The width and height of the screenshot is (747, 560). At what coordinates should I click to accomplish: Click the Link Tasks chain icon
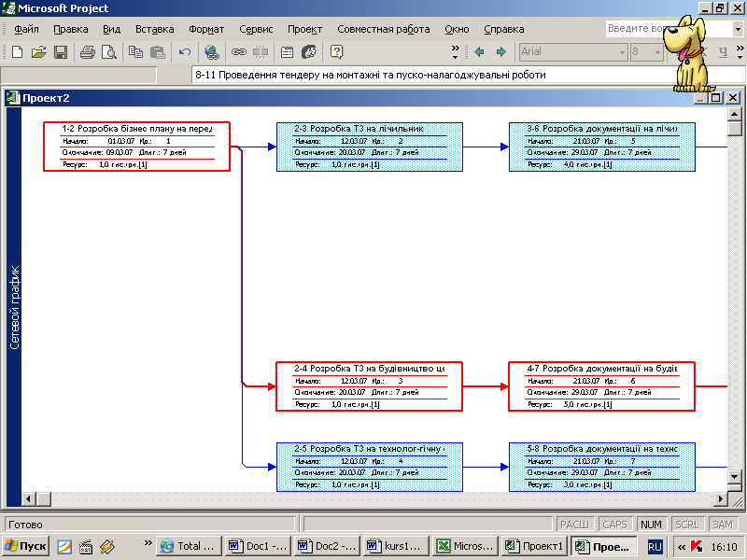[239, 52]
